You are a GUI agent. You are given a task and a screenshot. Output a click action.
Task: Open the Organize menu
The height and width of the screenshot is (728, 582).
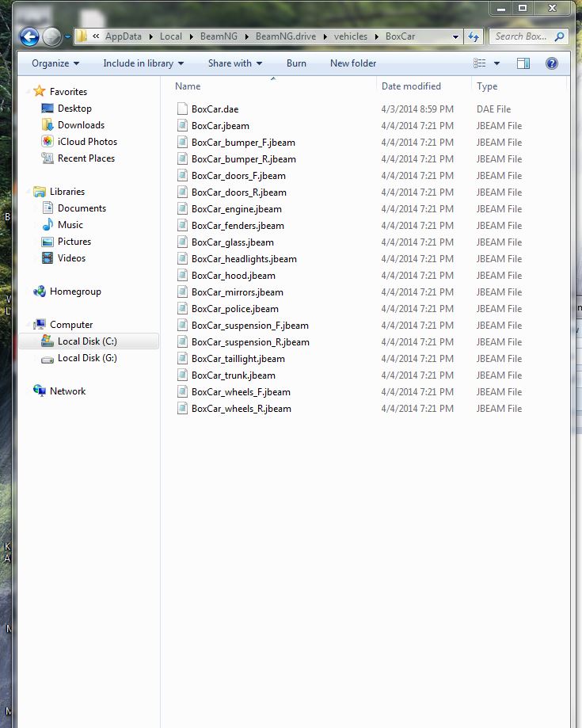pyautogui.click(x=55, y=63)
